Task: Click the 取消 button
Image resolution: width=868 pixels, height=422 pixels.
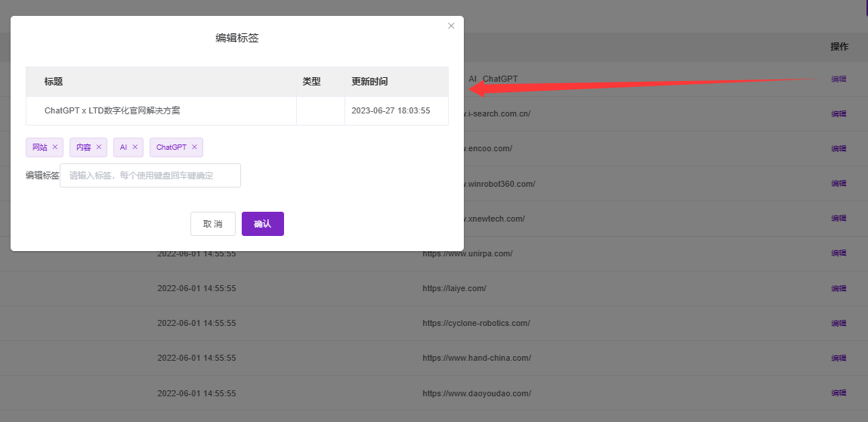Action: click(x=212, y=224)
